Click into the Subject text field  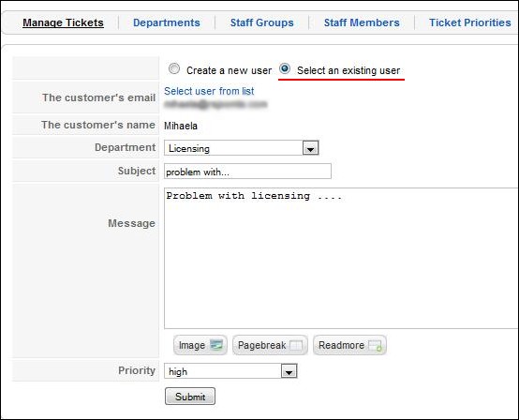coord(247,172)
